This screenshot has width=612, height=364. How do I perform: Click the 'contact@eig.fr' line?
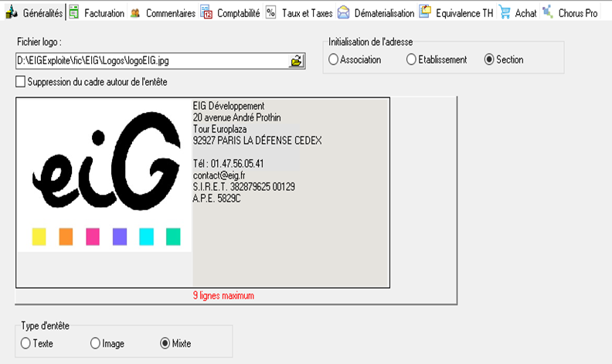(219, 175)
